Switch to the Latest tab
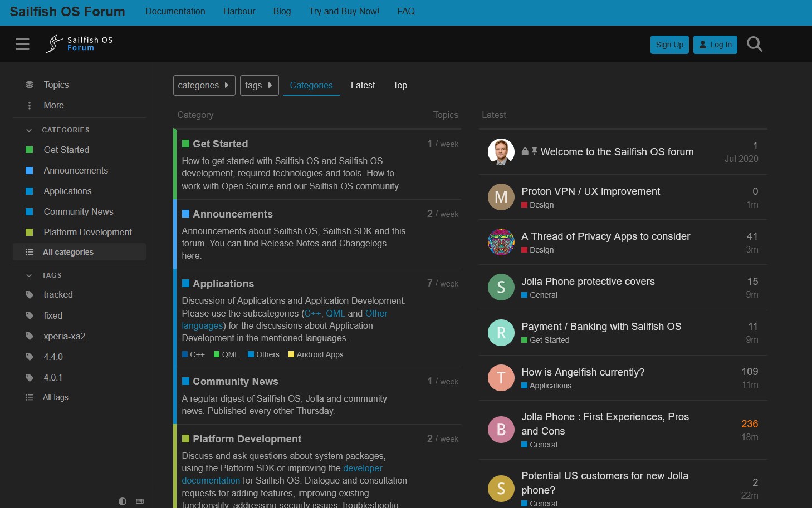This screenshot has height=508, width=812. 363,85
